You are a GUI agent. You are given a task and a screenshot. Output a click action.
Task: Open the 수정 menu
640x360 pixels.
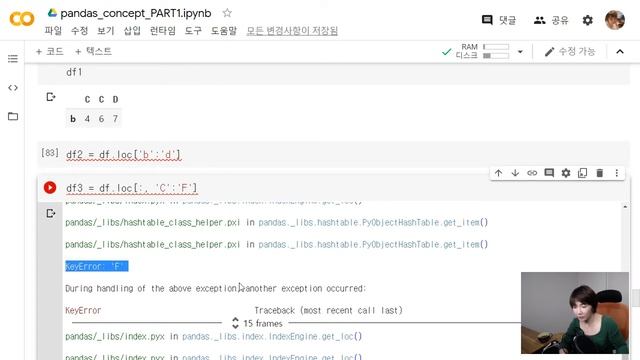click(79, 31)
